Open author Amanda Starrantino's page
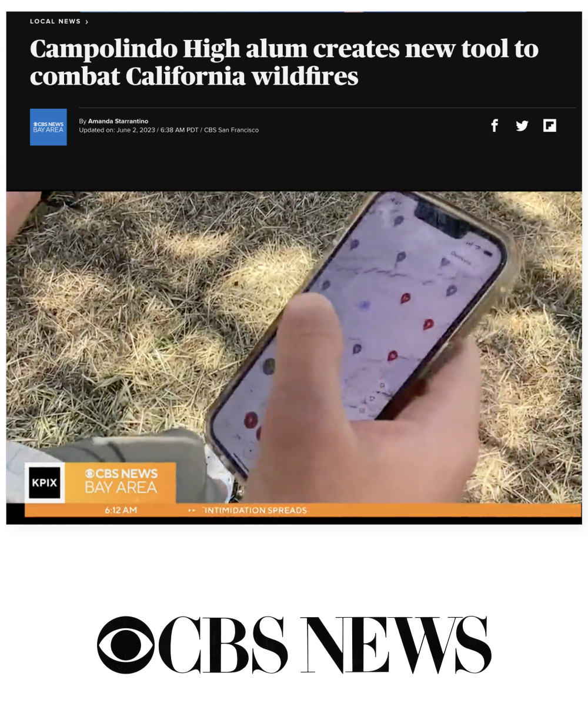Viewport: 588px width, 706px height. (x=118, y=121)
